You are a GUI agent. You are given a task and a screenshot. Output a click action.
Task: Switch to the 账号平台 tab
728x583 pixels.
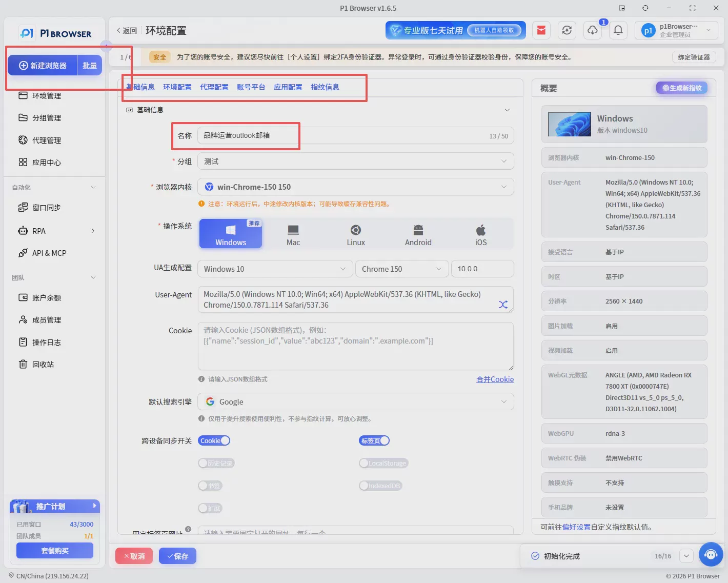pyautogui.click(x=251, y=87)
